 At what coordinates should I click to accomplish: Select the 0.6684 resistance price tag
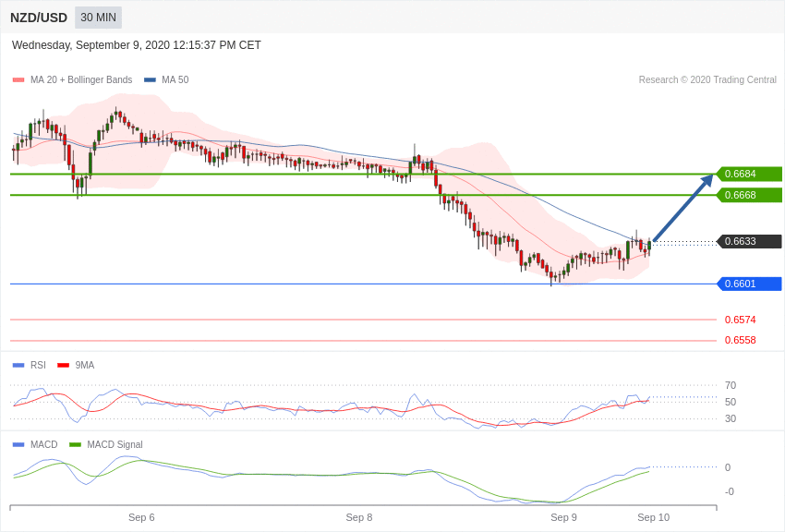(749, 174)
